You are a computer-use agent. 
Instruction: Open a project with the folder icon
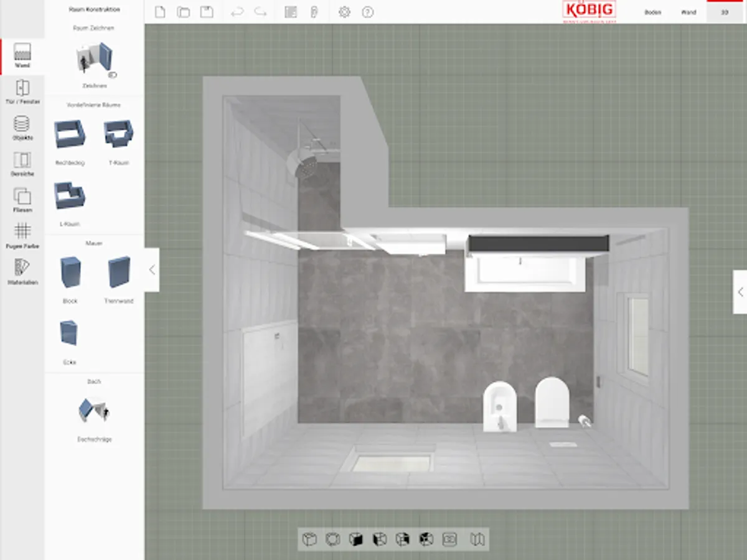183,12
